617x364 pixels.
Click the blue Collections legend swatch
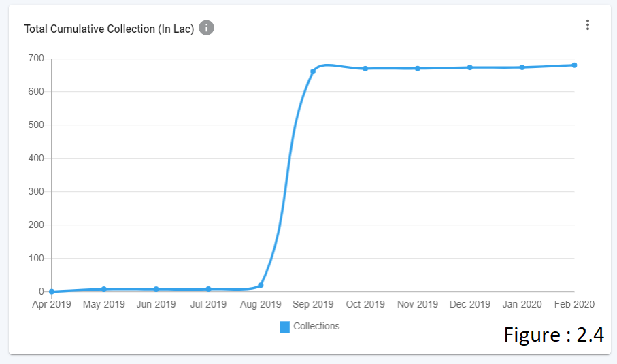(285, 327)
